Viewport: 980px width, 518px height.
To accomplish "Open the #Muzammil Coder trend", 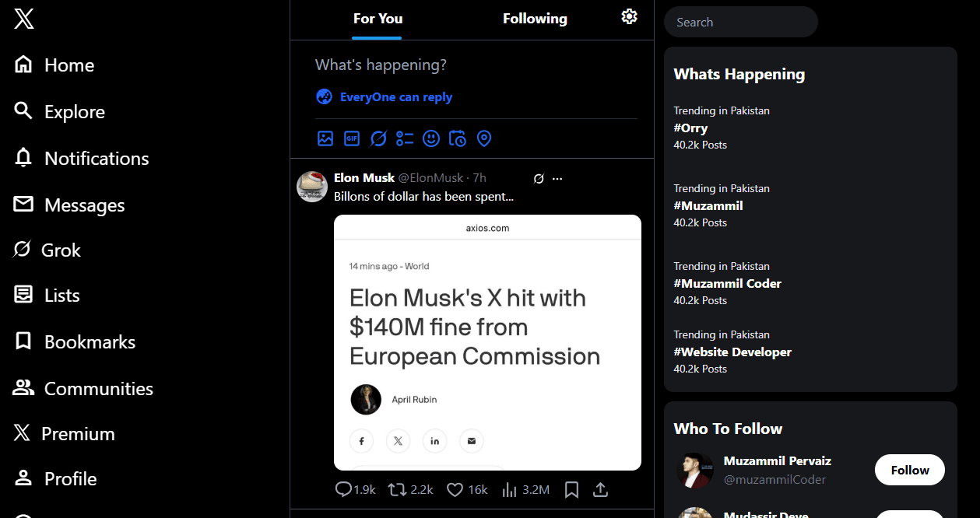I will point(727,283).
